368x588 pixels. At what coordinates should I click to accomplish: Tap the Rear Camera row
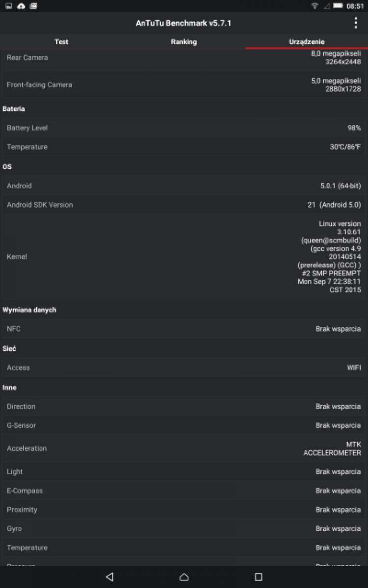184,58
